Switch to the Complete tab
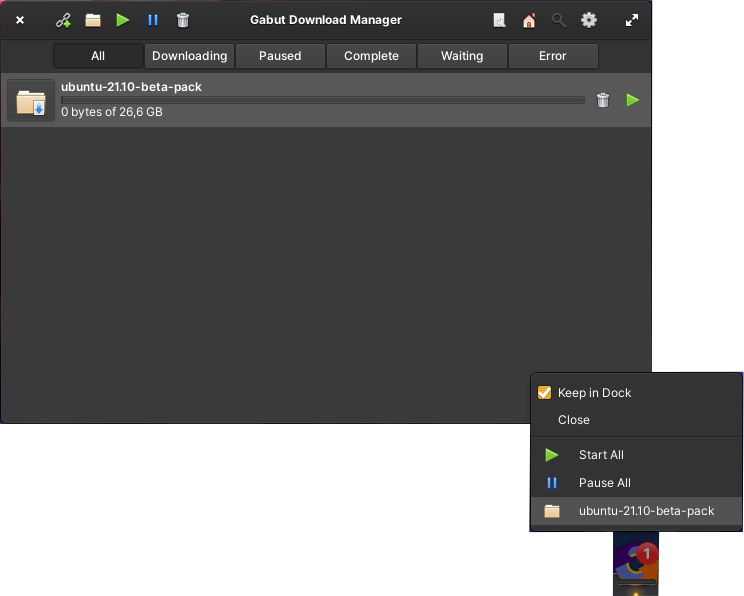744x596 pixels. (371, 56)
